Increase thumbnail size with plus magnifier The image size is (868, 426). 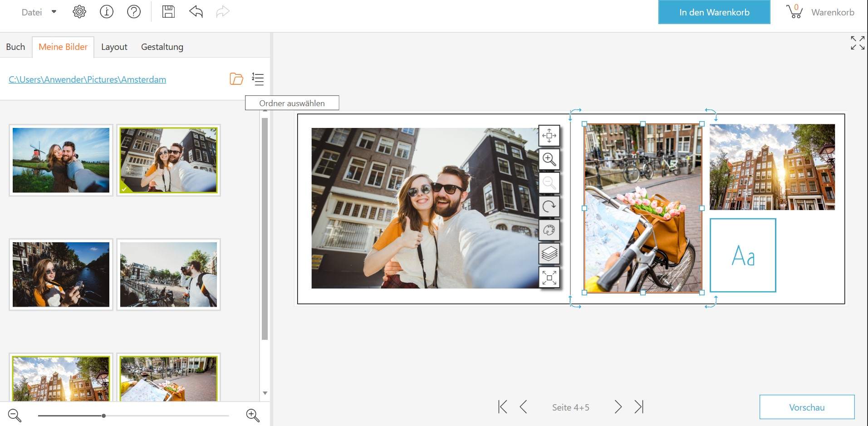coord(253,415)
